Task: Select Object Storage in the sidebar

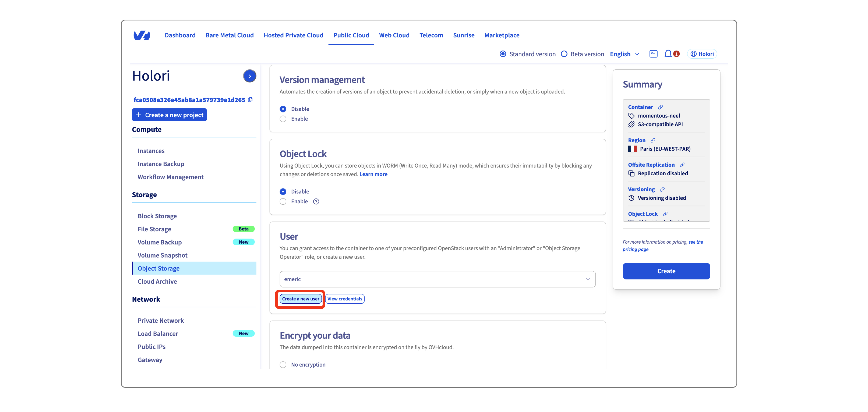Action: click(158, 268)
